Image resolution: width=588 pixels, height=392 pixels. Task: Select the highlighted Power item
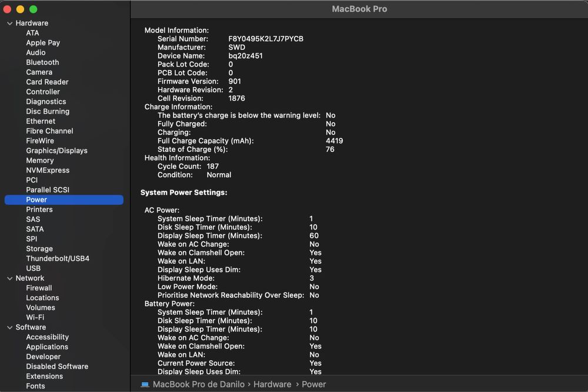pos(64,200)
